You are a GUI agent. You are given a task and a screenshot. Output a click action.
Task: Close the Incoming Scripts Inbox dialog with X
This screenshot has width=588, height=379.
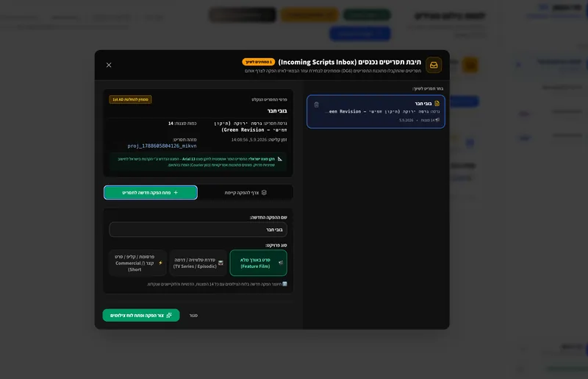coord(109,65)
